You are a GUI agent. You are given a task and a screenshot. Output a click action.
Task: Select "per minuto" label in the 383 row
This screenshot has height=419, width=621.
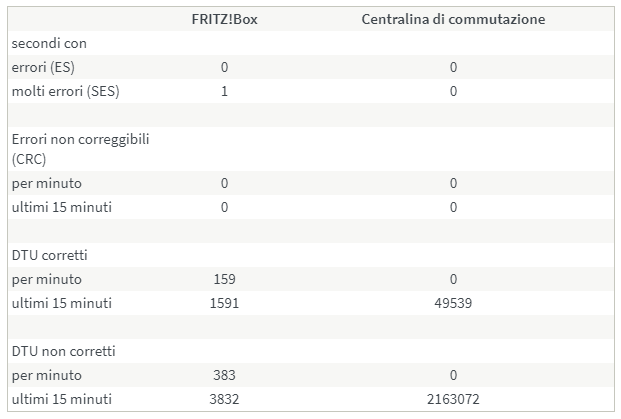pyautogui.click(x=46, y=376)
